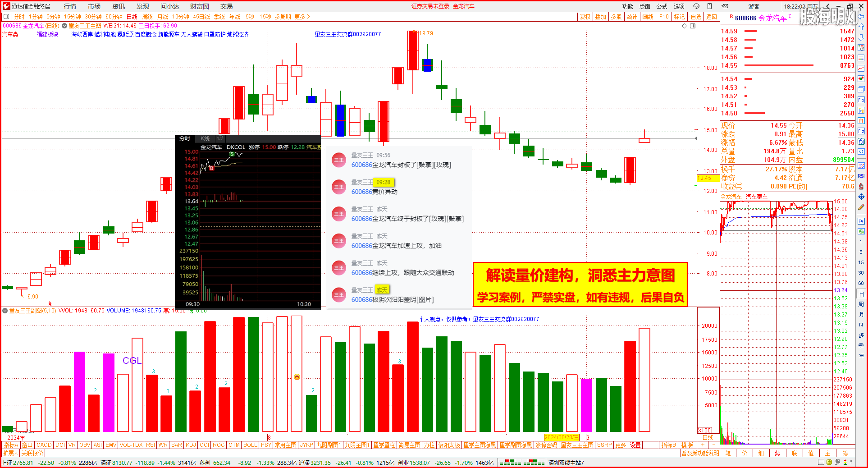Click the plus zoom-in chart button
Screen dimensions: 868x468
[702, 445]
